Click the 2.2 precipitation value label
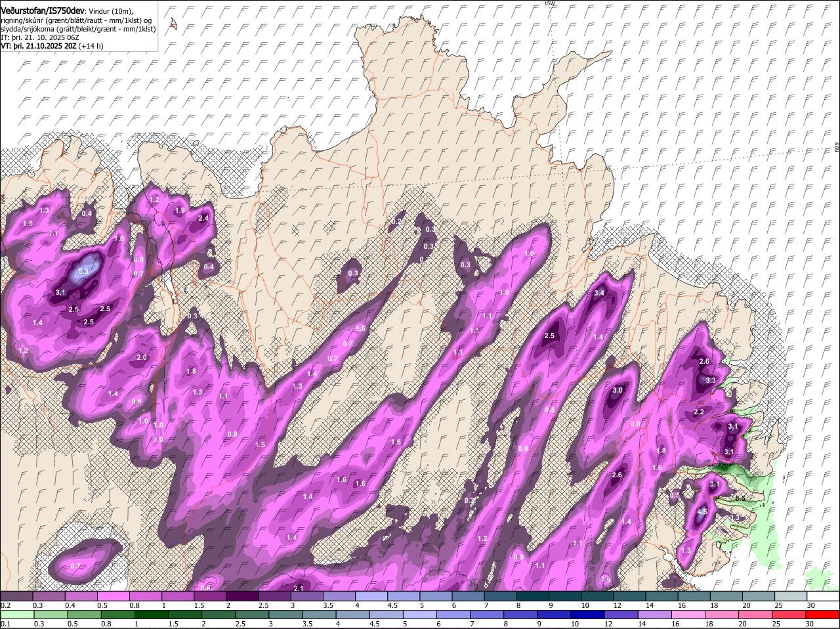This screenshot has height=629, width=840. (x=699, y=412)
